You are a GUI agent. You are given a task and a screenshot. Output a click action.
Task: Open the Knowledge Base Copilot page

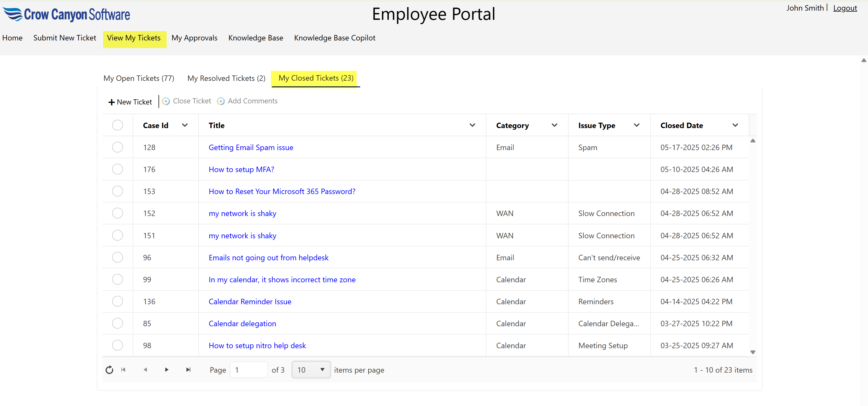(x=335, y=38)
